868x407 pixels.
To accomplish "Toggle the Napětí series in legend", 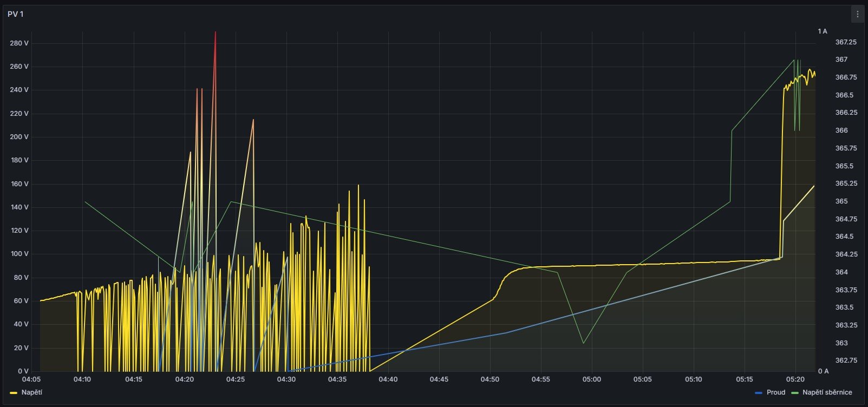I will 31,392.
